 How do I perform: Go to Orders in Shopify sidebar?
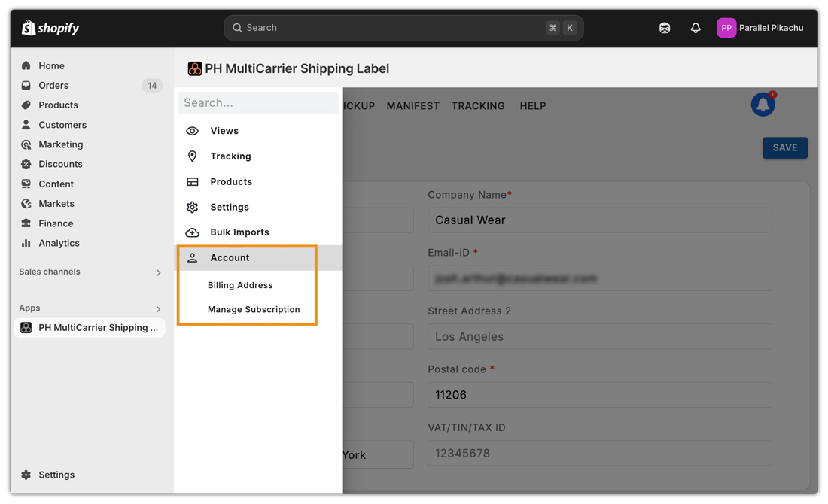click(53, 85)
